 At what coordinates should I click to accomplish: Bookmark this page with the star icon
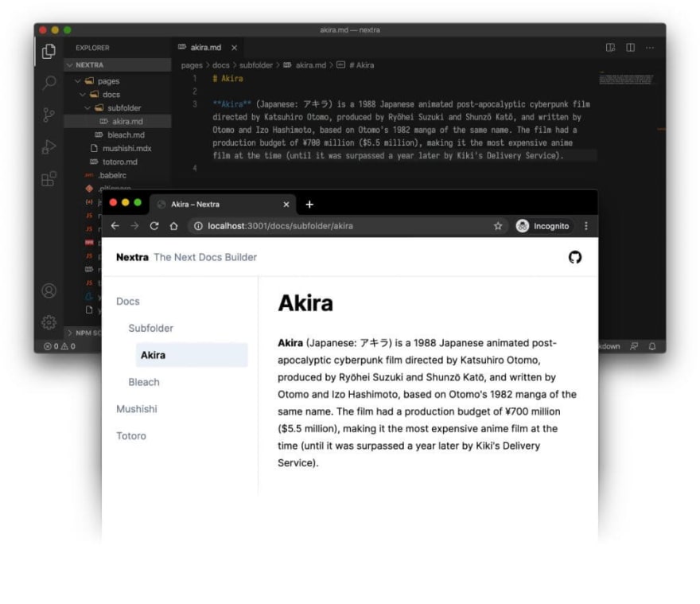pos(498,226)
